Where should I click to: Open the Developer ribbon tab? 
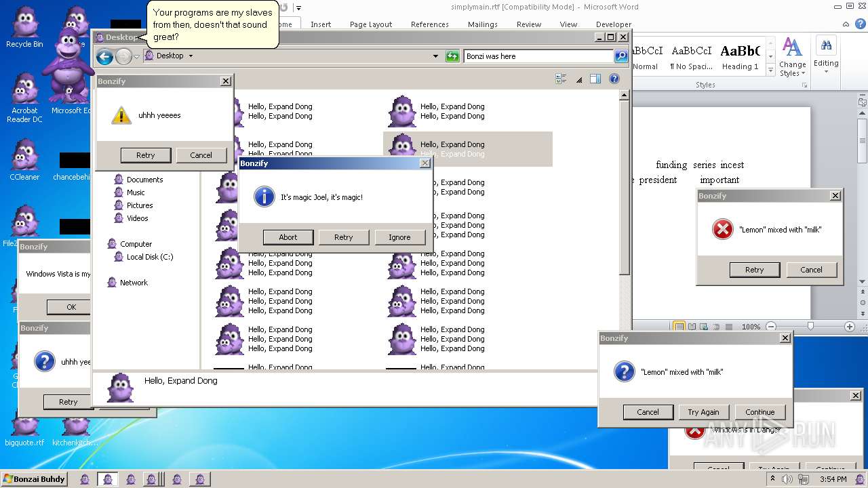pos(613,24)
